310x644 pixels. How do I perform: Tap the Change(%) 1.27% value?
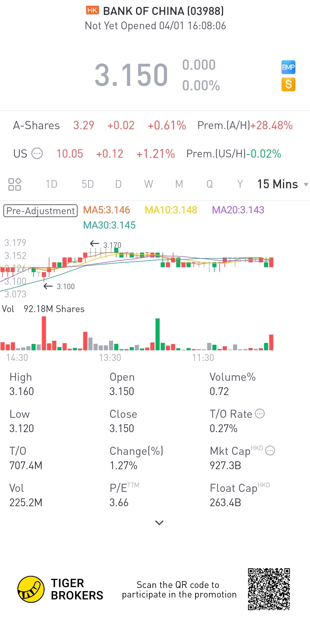point(123,465)
